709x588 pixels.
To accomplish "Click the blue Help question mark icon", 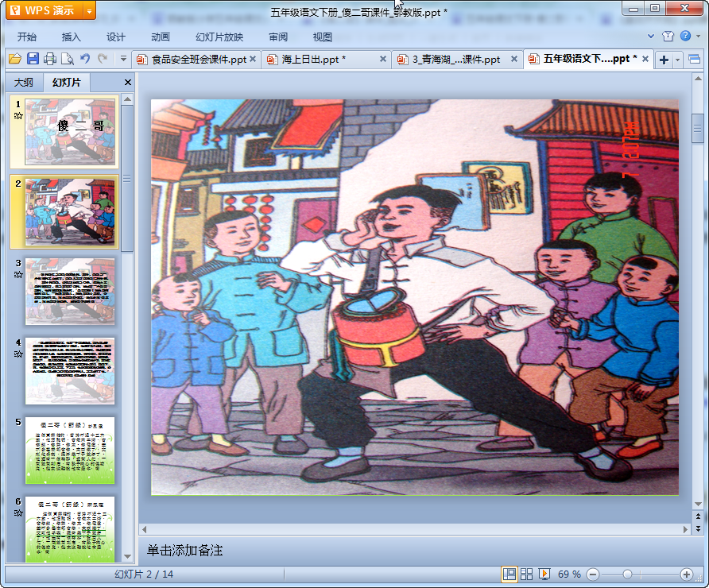I will pyautogui.click(x=685, y=36).
